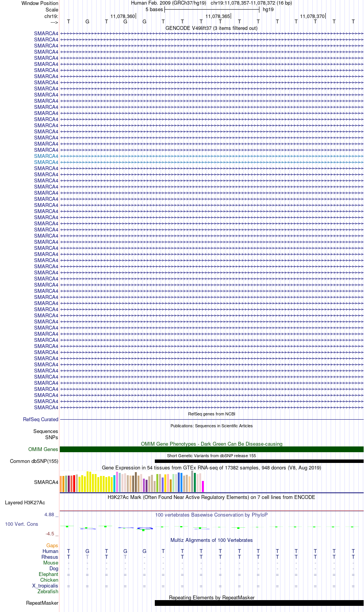Click SMARCA4 label beside GTEx bar chart
The width and height of the screenshot is (364, 612).
[46, 482]
